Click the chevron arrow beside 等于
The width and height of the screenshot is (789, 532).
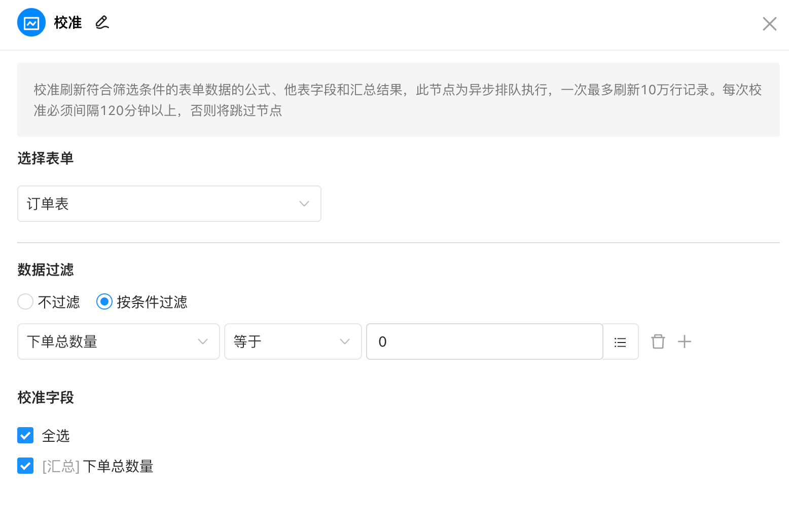click(345, 341)
